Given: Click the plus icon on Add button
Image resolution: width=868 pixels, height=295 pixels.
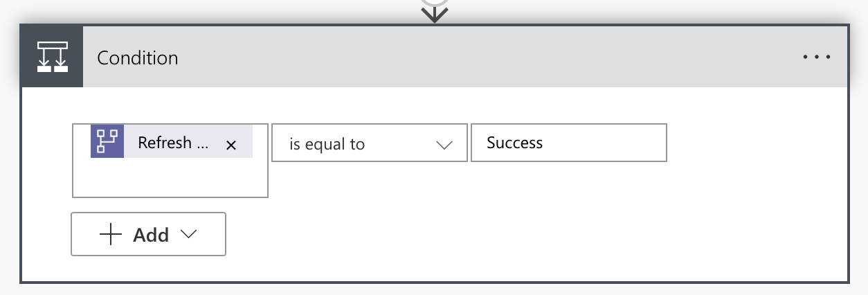Looking at the screenshot, I should (111, 235).
